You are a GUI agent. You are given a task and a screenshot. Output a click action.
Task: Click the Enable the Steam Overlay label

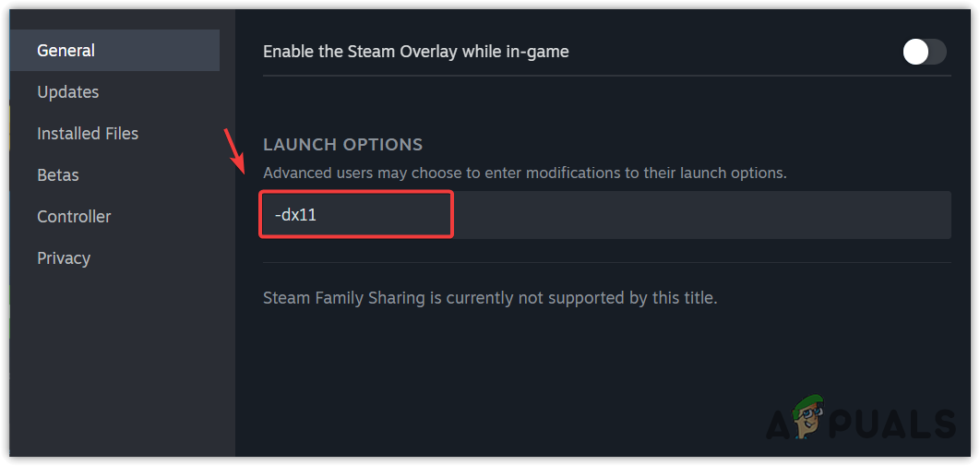coord(415,52)
